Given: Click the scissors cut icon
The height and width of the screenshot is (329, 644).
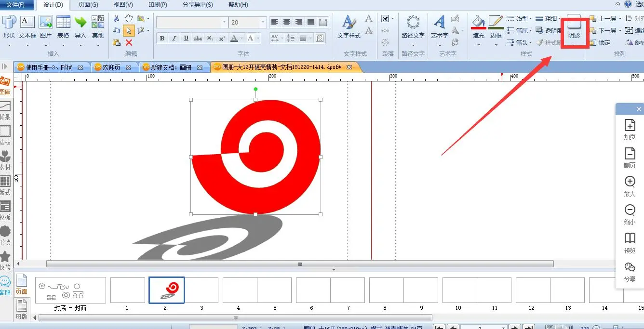Looking at the screenshot, I should (116, 18).
